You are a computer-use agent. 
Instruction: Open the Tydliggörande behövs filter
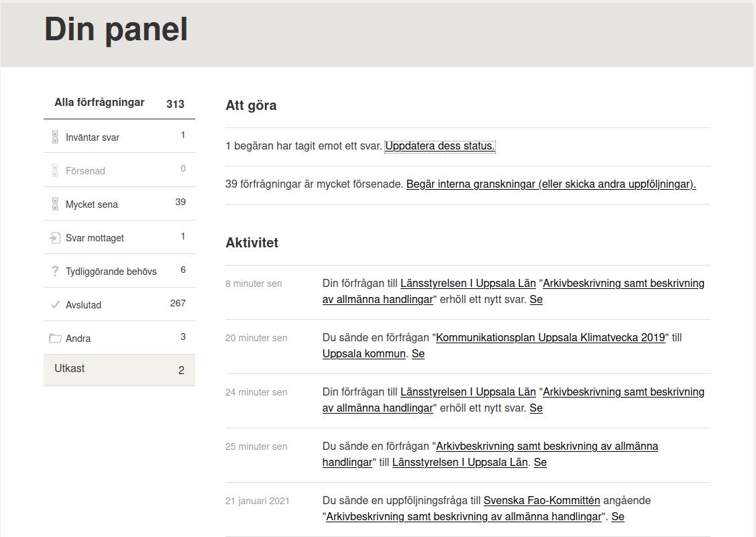click(x=119, y=272)
